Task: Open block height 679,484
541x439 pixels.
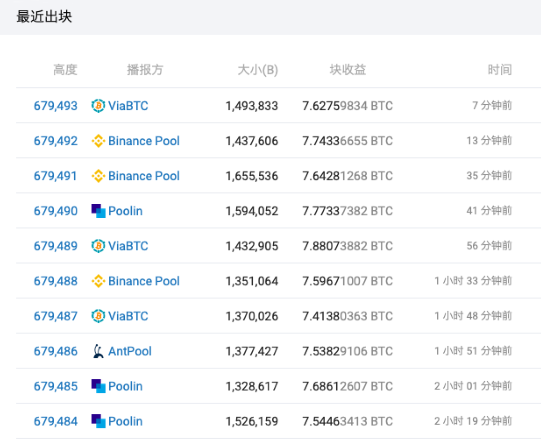Action: click(x=56, y=421)
